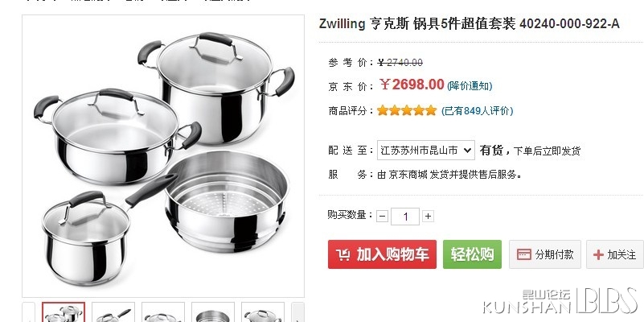Select the first cookware set thumbnail

64,312
